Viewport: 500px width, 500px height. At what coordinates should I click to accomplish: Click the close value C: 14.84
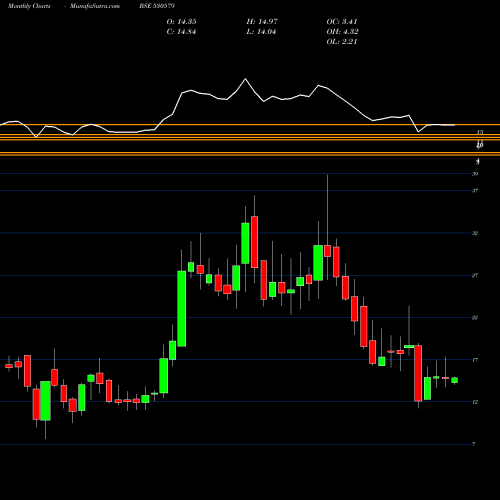181,32
